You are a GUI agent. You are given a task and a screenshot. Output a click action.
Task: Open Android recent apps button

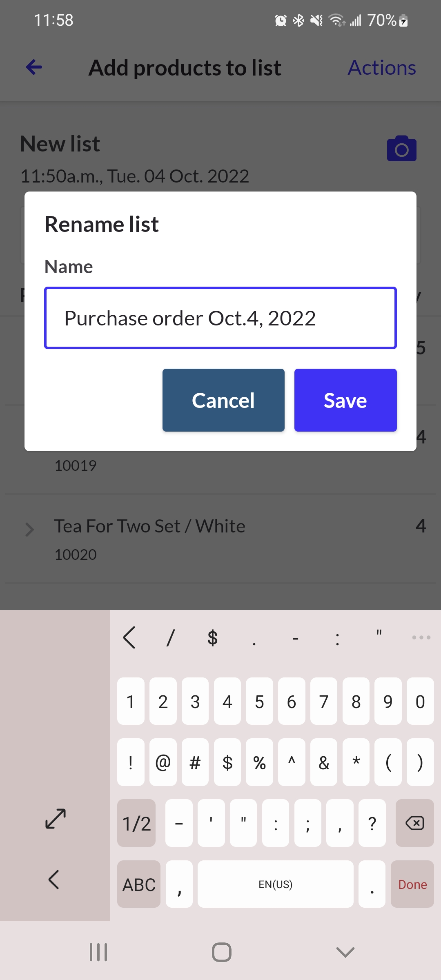[x=98, y=952]
